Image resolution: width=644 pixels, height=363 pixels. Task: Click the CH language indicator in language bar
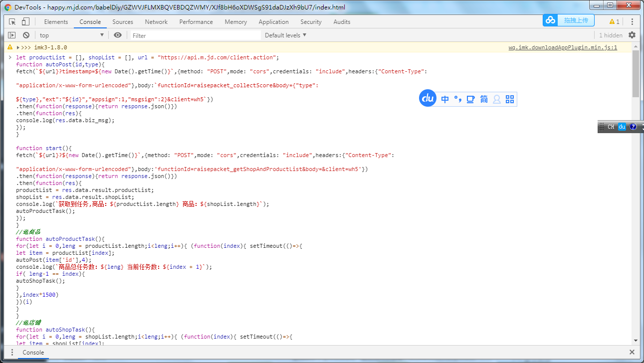click(611, 127)
